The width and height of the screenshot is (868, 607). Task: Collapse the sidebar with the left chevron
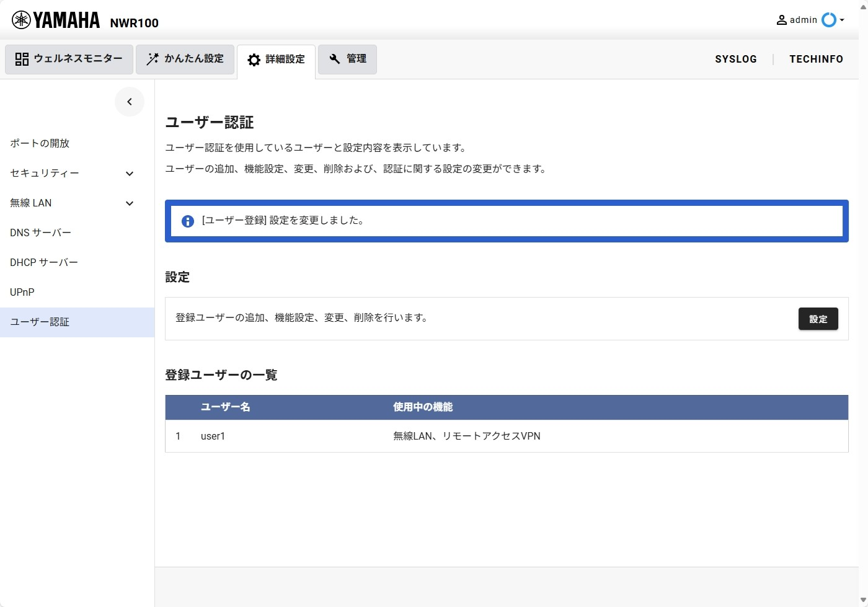(x=130, y=102)
